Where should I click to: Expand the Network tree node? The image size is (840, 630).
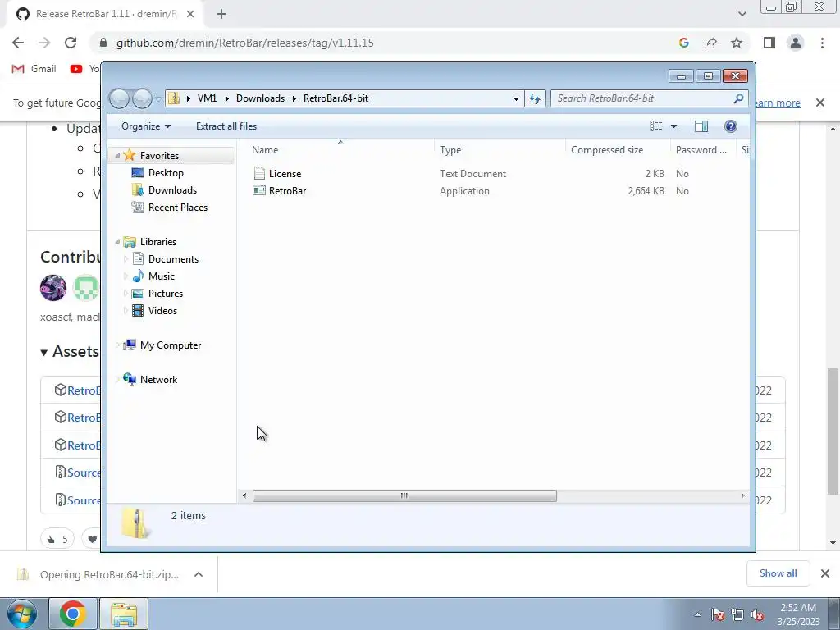click(117, 379)
